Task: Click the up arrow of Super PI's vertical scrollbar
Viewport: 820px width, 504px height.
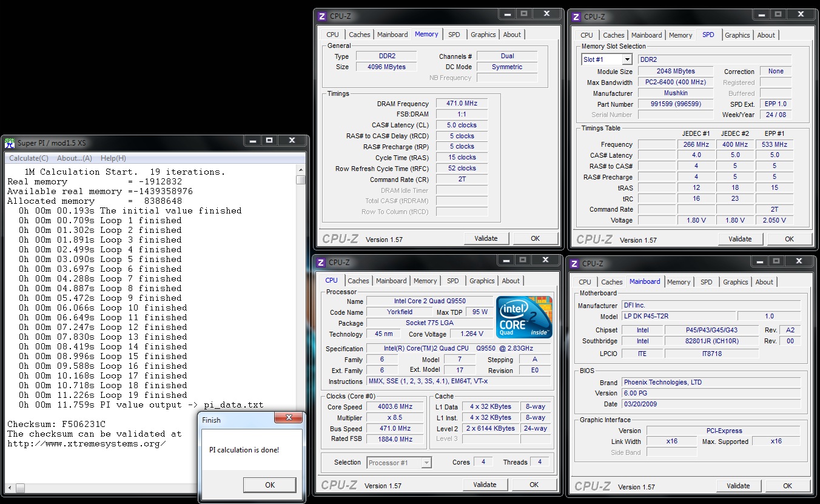Action: pyautogui.click(x=301, y=170)
